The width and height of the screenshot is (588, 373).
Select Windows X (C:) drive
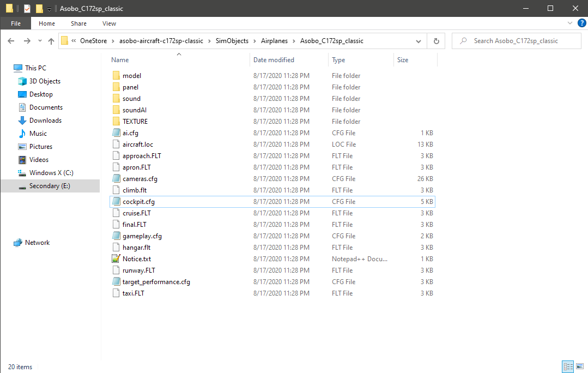pos(51,173)
